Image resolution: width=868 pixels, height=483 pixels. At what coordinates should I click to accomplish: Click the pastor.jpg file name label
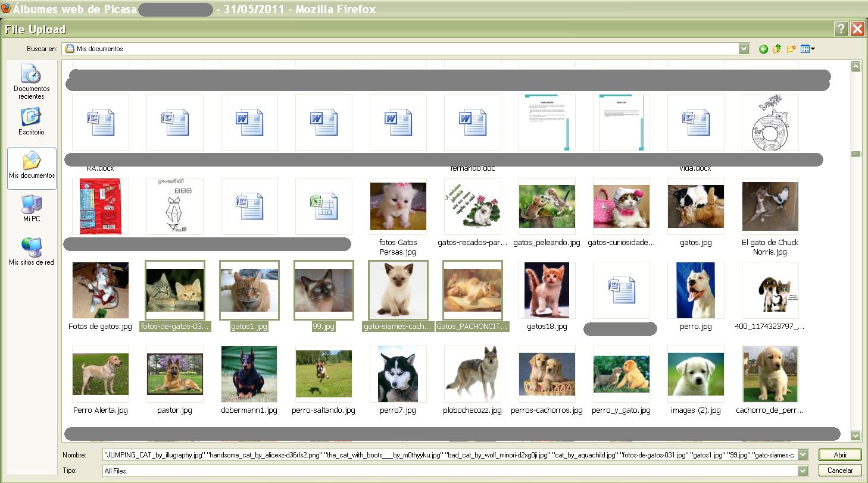pyautogui.click(x=175, y=410)
